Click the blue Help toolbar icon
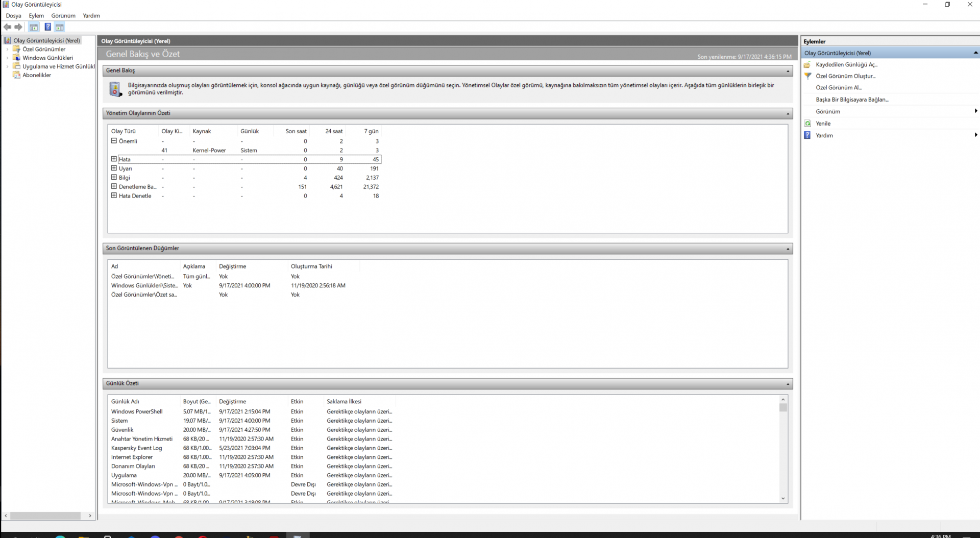Viewport: 980px width, 538px height. pyautogui.click(x=47, y=27)
